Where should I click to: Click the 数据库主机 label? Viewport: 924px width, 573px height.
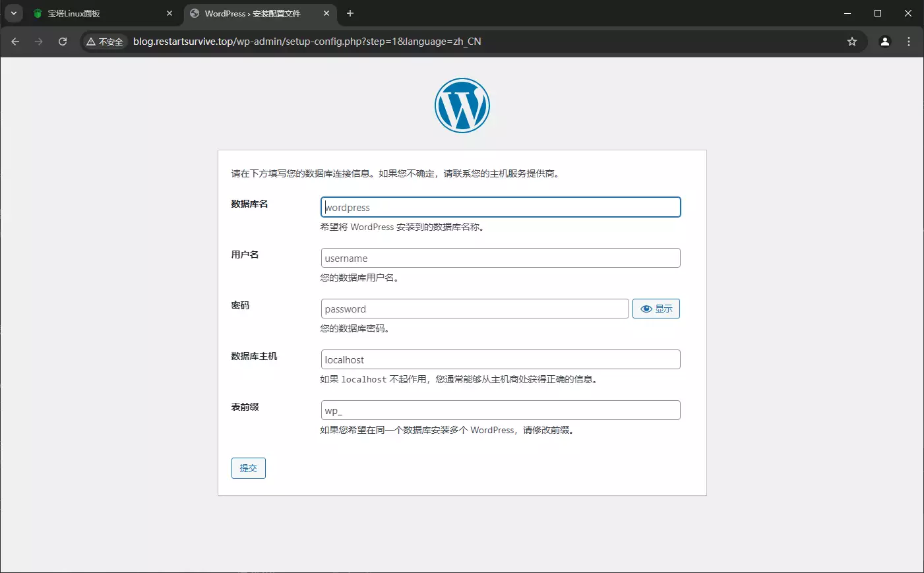(254, 357)
